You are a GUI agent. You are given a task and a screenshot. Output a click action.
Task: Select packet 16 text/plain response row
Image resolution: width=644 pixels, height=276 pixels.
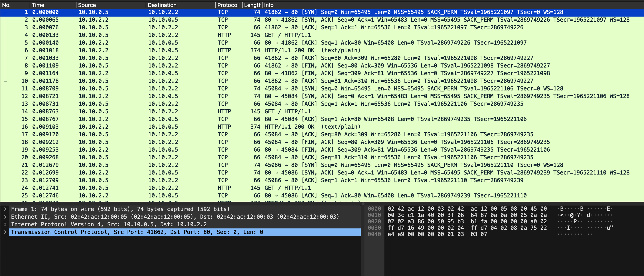[x=288, y=127]
